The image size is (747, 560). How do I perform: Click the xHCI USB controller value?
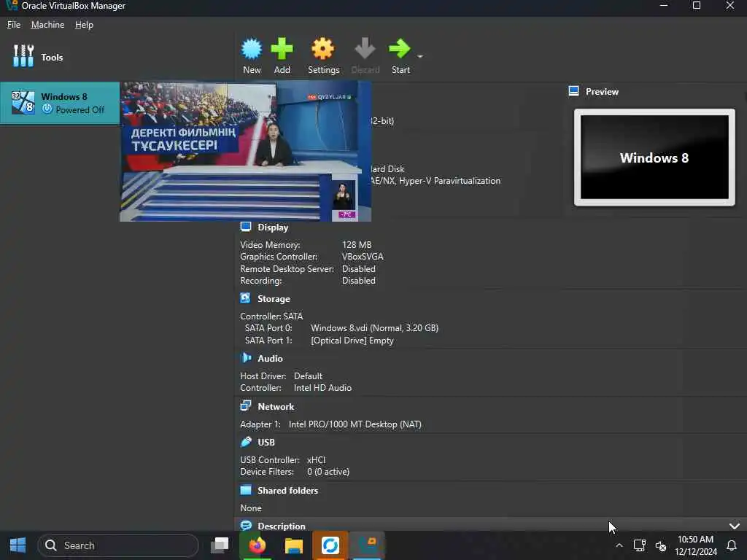(317, 460)
